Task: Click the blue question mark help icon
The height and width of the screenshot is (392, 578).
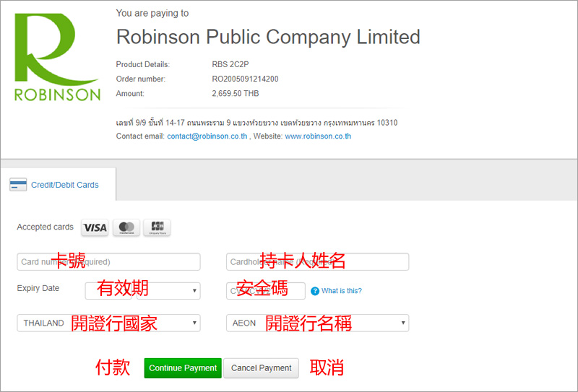Action: (x=314, y=291)
